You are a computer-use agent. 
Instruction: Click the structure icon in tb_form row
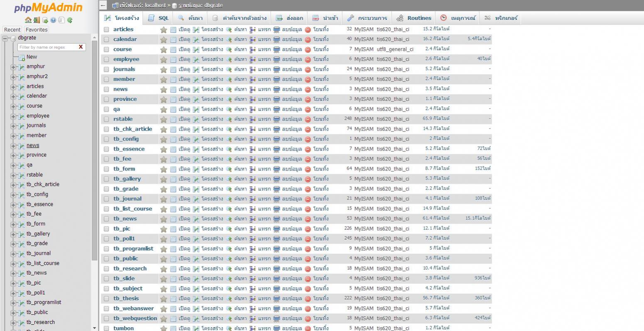click(196, 169)
